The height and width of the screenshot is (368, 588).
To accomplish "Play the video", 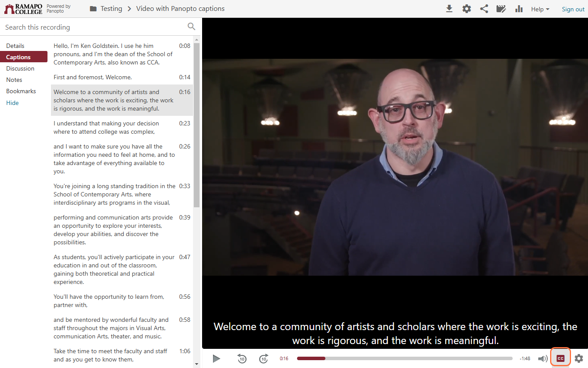I will (216, 358).
